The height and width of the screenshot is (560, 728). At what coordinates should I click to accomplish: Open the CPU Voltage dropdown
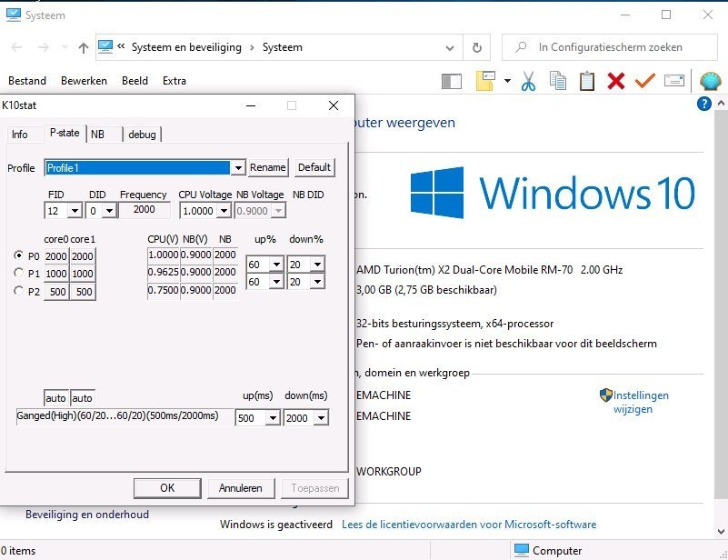coord(224,211)
